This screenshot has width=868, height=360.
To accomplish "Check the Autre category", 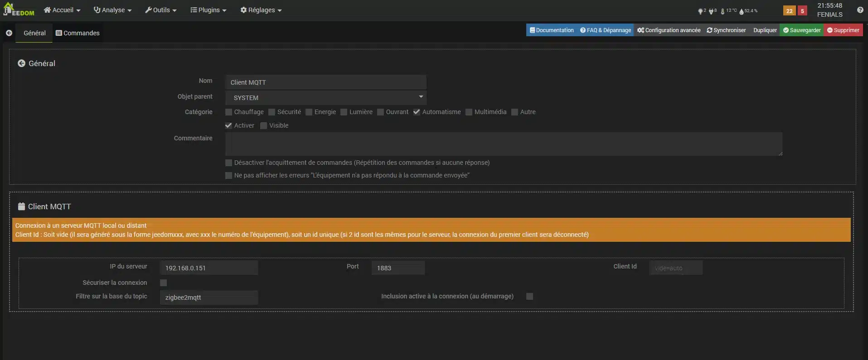I will 514,112.
